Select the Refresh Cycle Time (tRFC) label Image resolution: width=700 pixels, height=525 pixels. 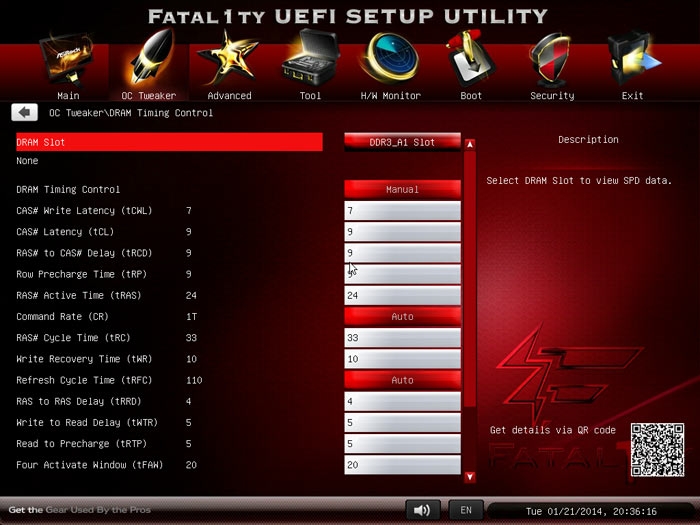point(84,380)
